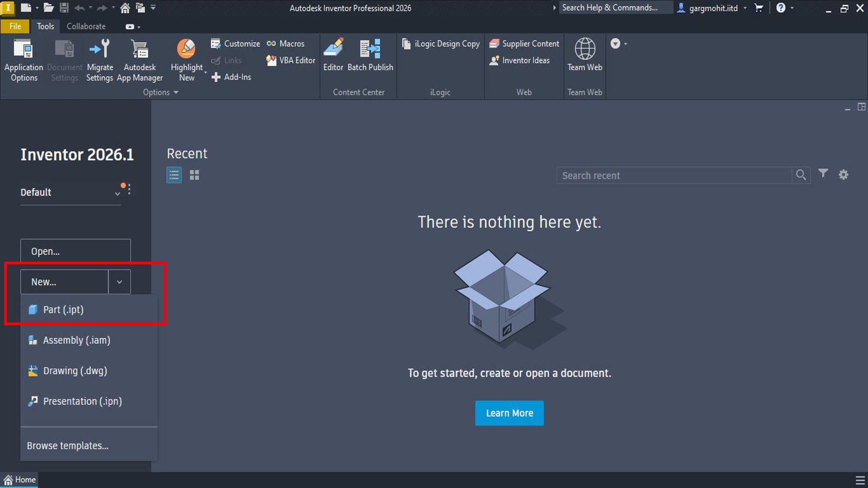Click the Highlight New icon

(186, 49)
